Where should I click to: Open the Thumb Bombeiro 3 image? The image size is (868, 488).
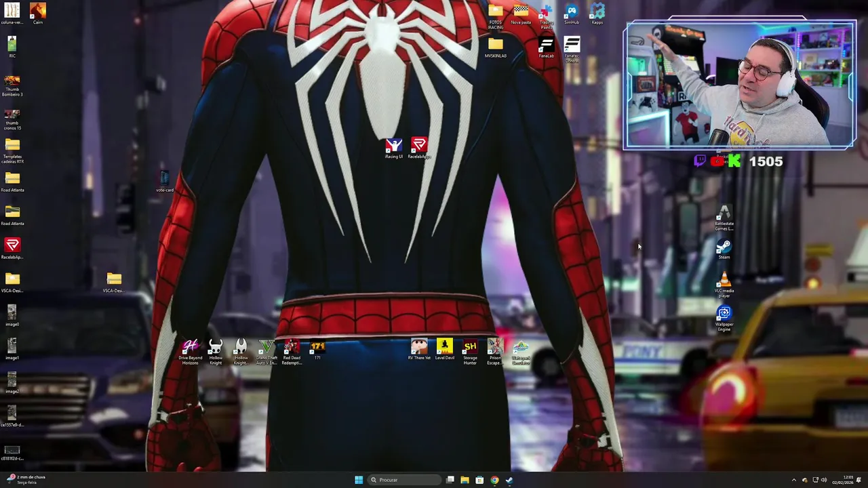(12, 85)
